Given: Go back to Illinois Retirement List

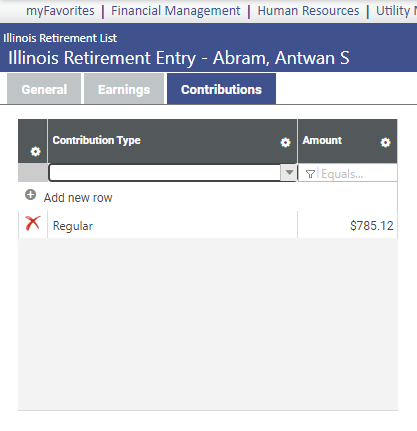Looking at the screenshot, I should point(60,38).
